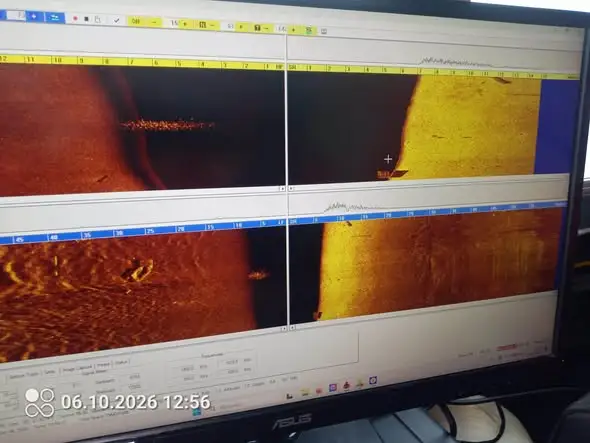Increase gain with the first plus button
This screenshot has width=590, height=443.
point(185,24)
